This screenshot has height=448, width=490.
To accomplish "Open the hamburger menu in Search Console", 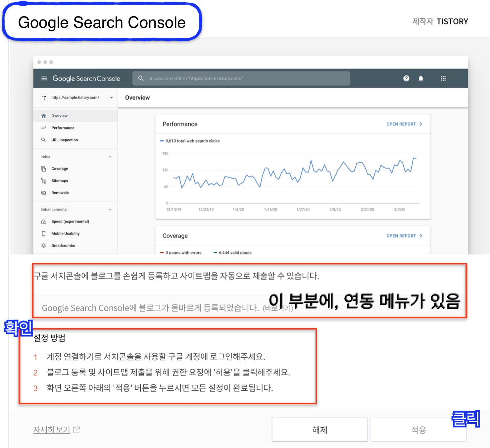I will pos(44,78).
